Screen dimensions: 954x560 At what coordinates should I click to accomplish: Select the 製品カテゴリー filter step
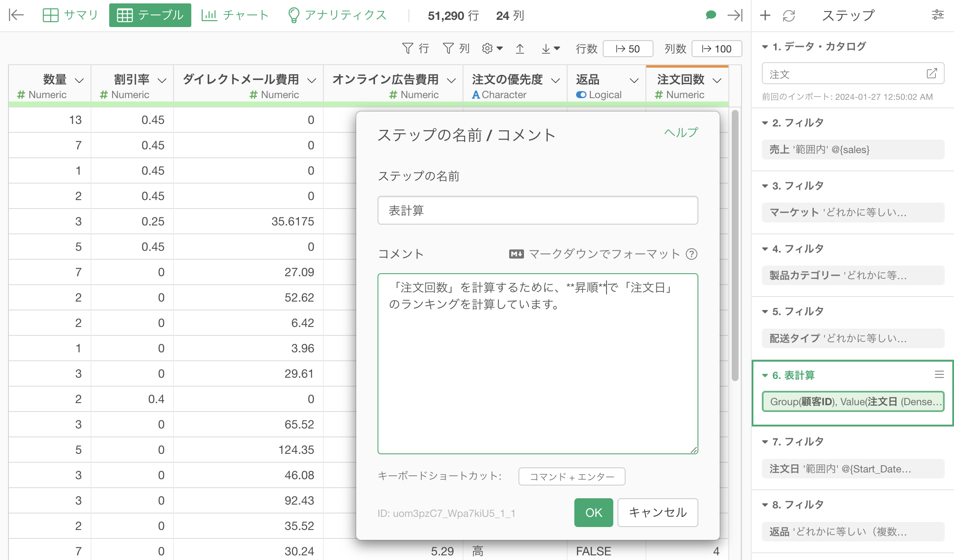[853, 275]
